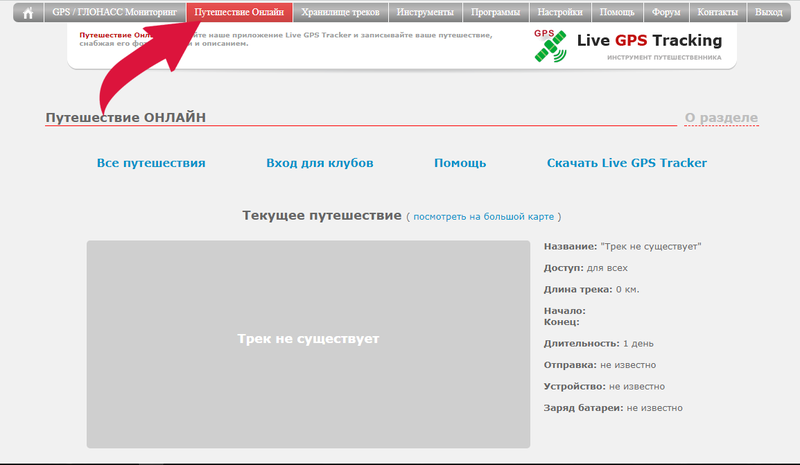
Task: Click Помощь in the top navigation bar
Action: point(616,13)
